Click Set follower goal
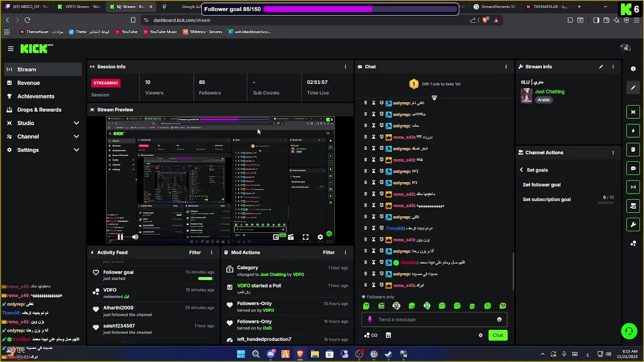The width and height of the screenshot is (644, 362). tap(541, 185)
